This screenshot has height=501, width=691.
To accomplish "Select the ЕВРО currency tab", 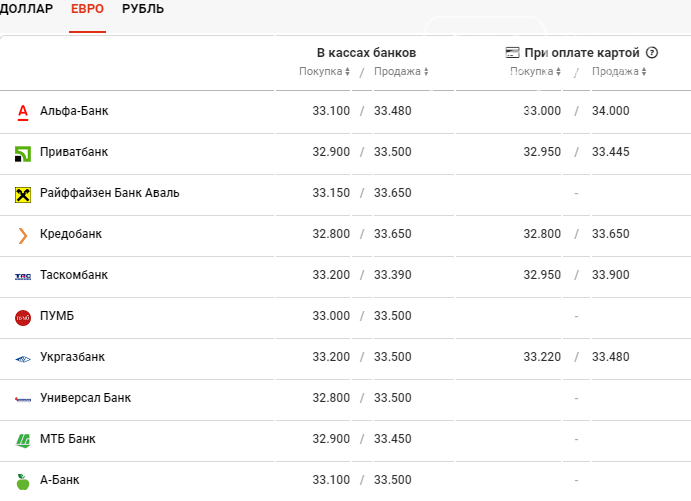I will click(87, 9).
